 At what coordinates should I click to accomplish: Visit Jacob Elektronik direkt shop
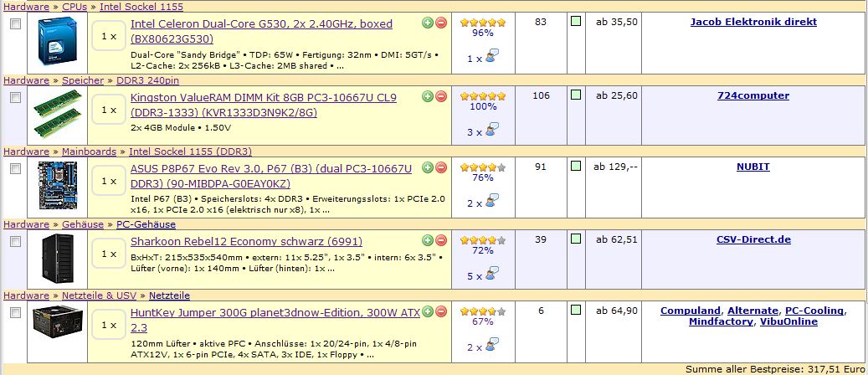pos(753,22)
